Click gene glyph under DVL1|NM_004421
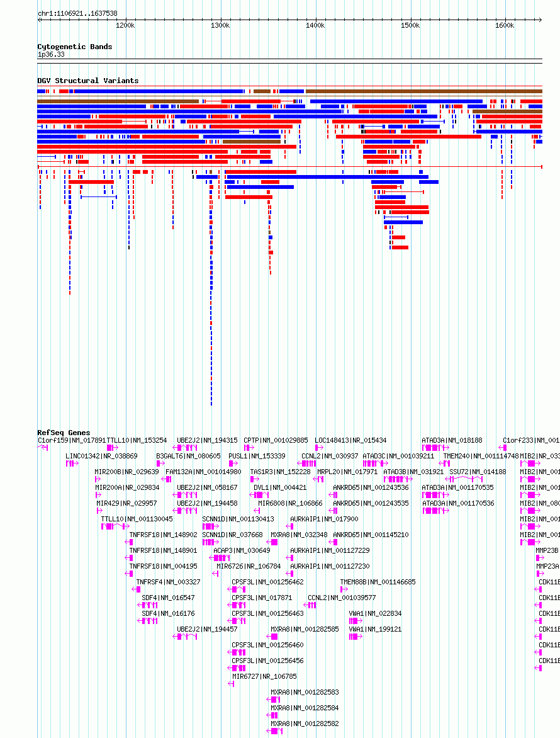This screenshot has width=560, height=738. click(x=259, y=495)
